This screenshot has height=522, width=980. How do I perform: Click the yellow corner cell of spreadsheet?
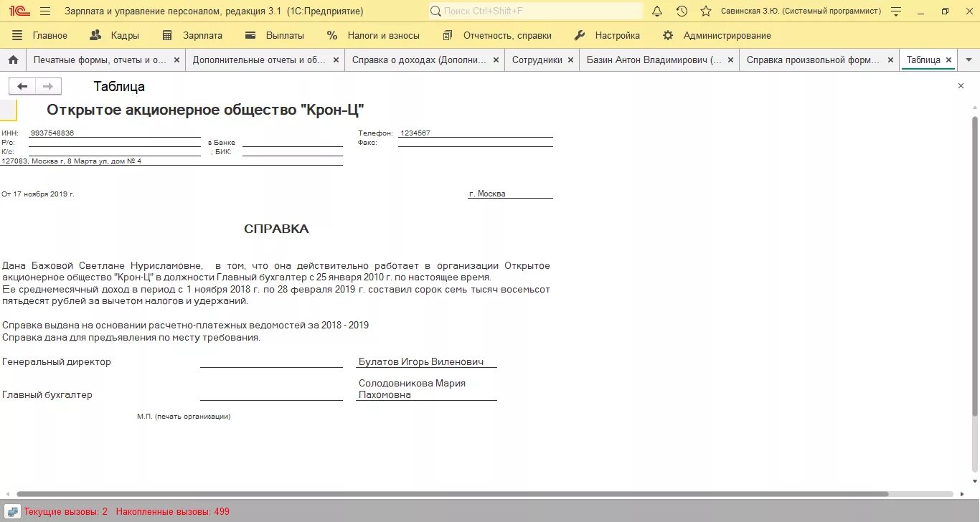tap(8, 110)
